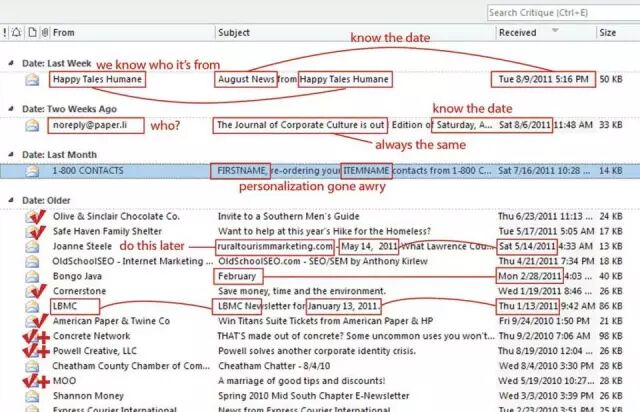Select the MOO sender name

[x=64, y=381]
